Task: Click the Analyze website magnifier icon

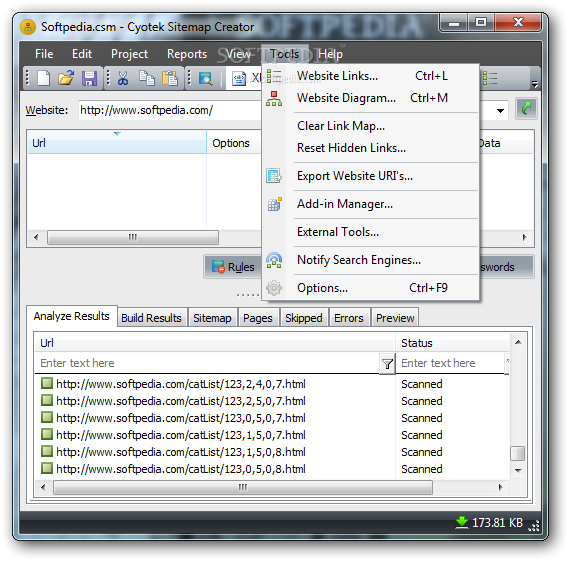Action: (x=206, y=78)
